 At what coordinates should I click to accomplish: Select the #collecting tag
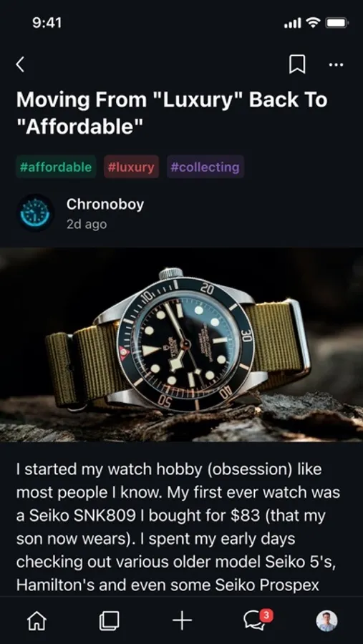click(x=205, y=167)
